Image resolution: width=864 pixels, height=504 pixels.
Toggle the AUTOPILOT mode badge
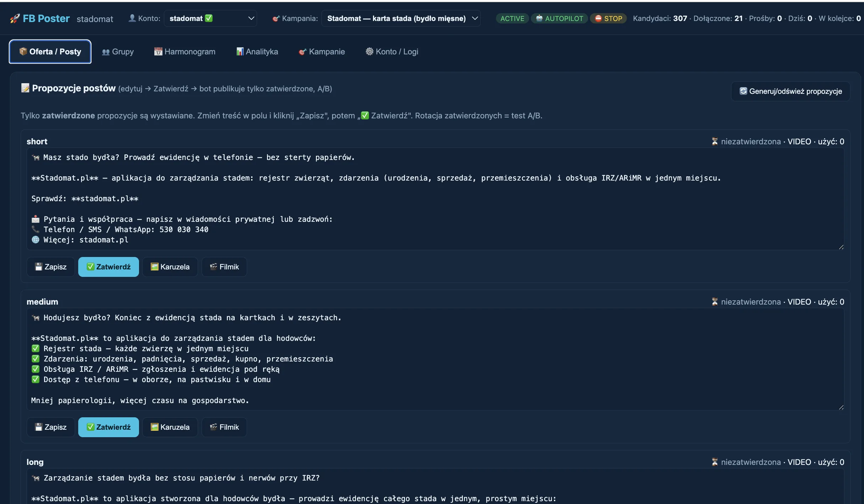(559, 18)
